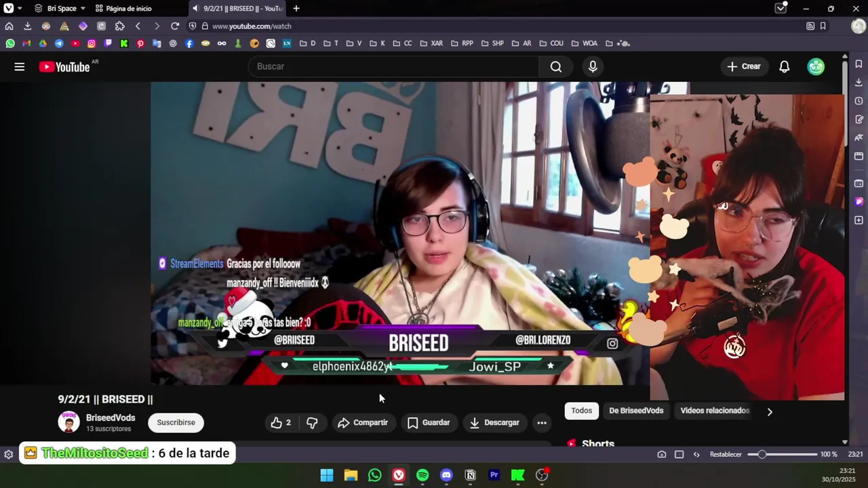Dislike the video with the thumbs-down button
Image resolution: width=868 pixels, height=488 pixels.
point(312,422)
